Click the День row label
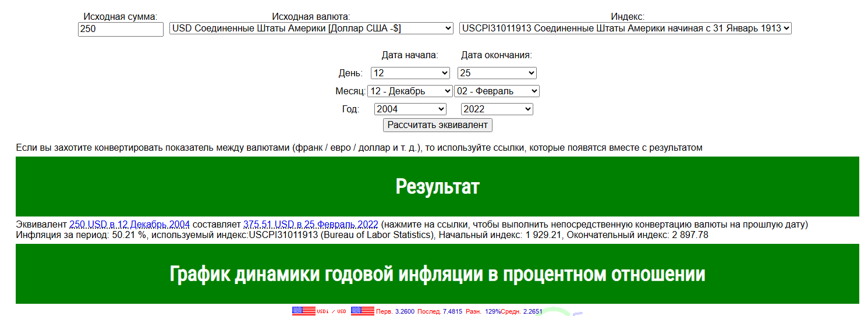This screenshot has width=868, height=316. tap(350, 73)
